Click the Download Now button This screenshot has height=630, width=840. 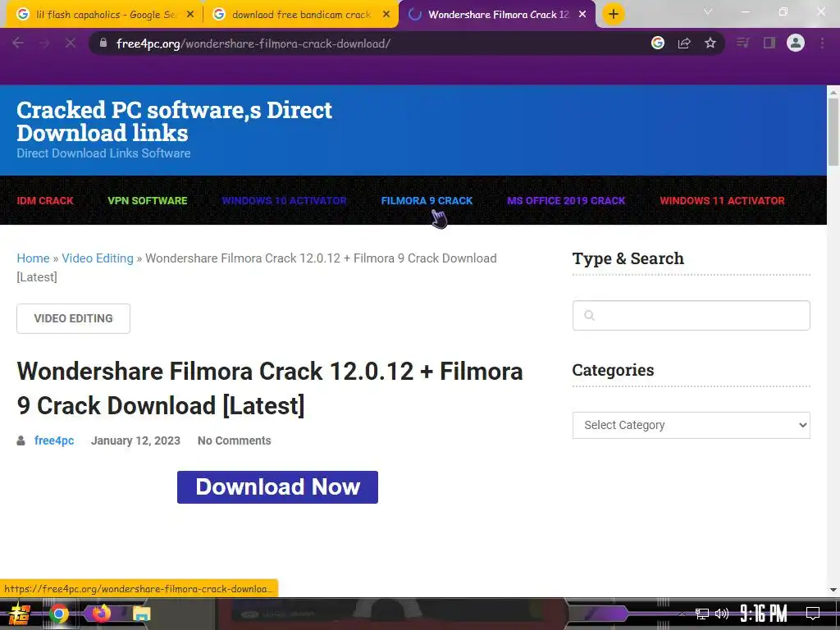pyautogui.click(x=277, y=487)
